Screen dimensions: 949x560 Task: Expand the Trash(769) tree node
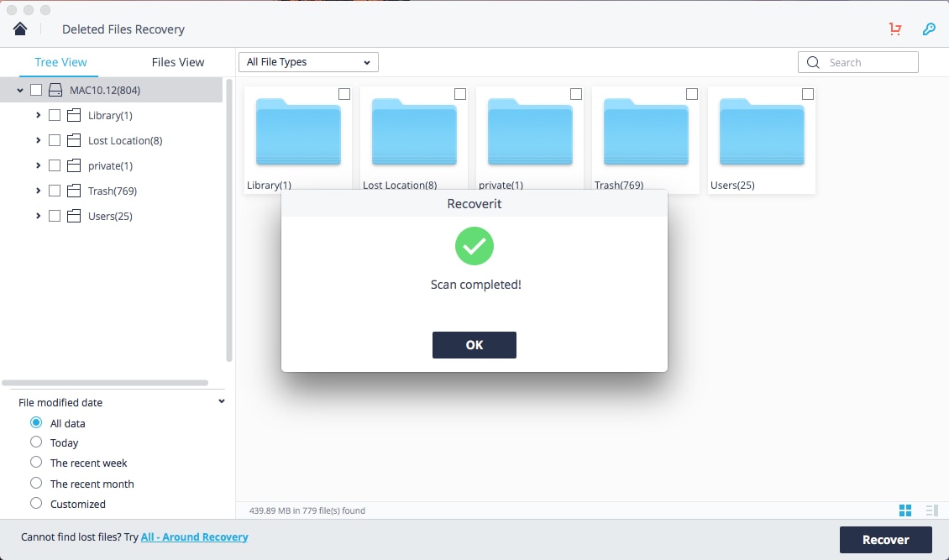point(38,191)
